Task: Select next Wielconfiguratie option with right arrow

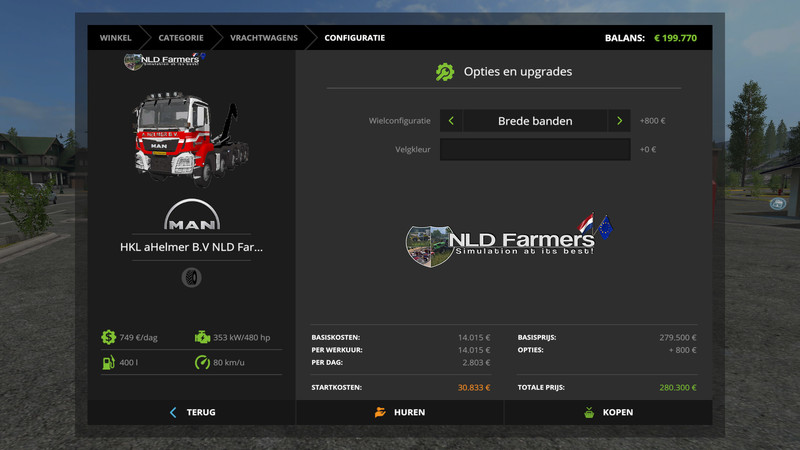Action: [620, 121]
